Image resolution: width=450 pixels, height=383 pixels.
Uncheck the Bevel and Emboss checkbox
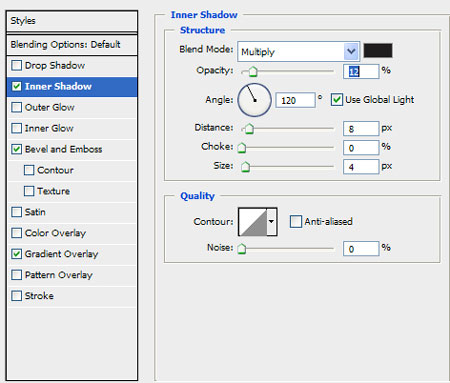(x=16, y=149)
